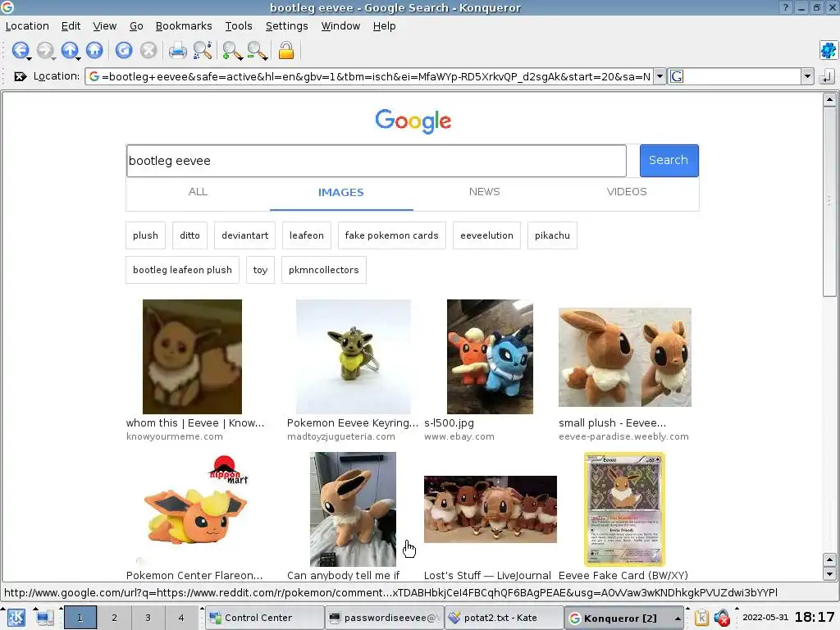Switch to virtual desktop 2
This screenshot has width=840, height=630.
pos(114,618)
